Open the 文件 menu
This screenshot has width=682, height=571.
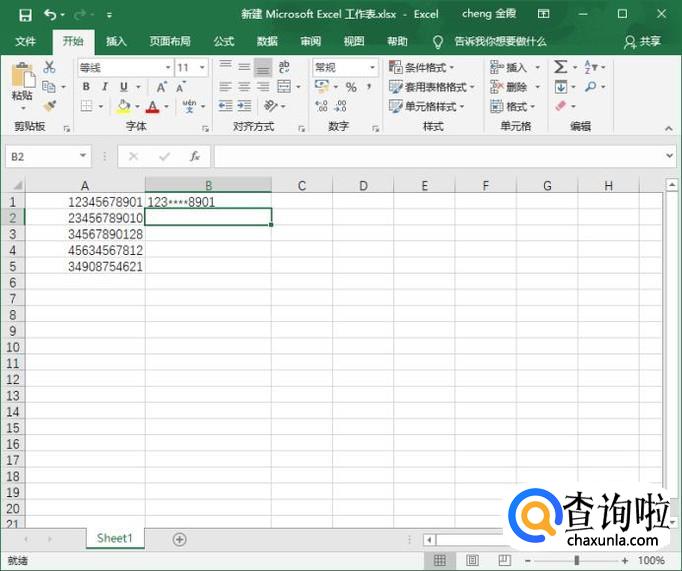point(25,41)
